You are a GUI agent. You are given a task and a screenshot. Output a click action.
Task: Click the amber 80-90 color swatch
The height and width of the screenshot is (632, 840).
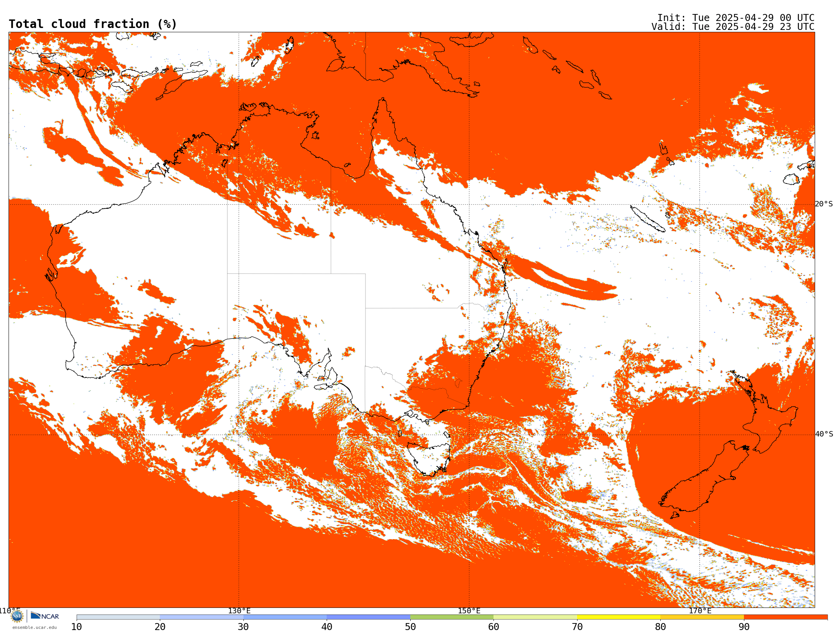coord(702,617)
